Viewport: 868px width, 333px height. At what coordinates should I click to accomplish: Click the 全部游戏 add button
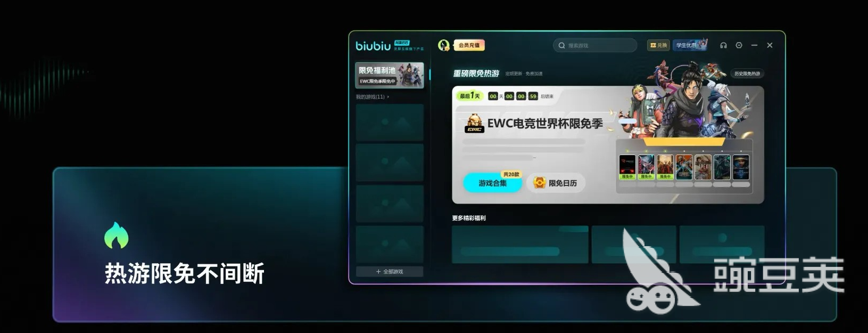coord(390,272)
